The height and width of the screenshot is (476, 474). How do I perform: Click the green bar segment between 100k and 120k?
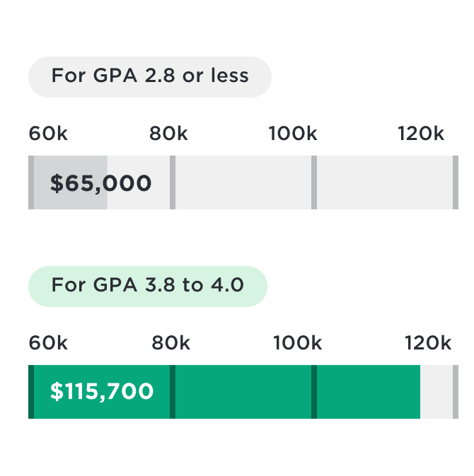click(x=368, y=392)
